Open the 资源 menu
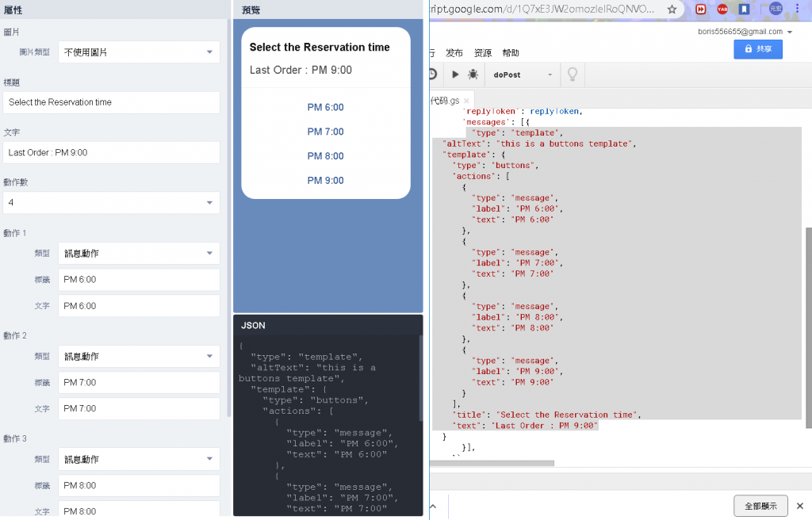The image size is (812, 520). 483,53
